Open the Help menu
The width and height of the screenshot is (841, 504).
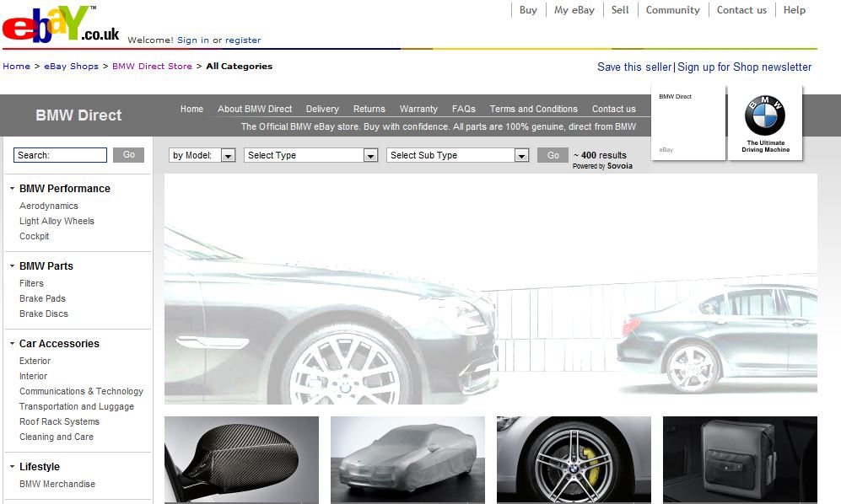point(794,9)
